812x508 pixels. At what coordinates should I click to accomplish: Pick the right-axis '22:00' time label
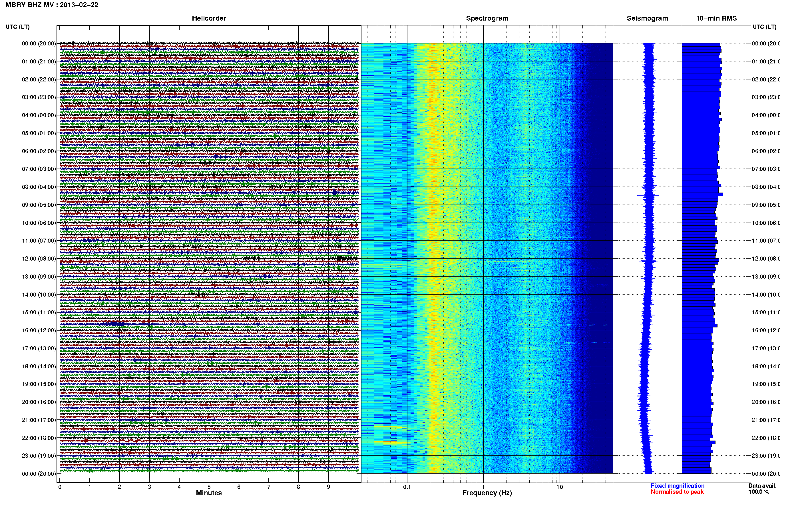(766, 438)
